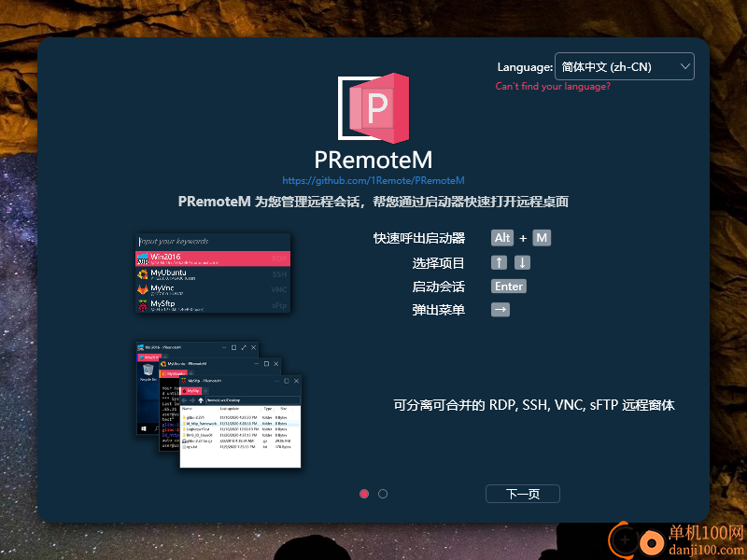Screen dimensions: 747x560
Task: Select the second empty page indicator dot
Action: pyautogui.click(x=383, y=494)
